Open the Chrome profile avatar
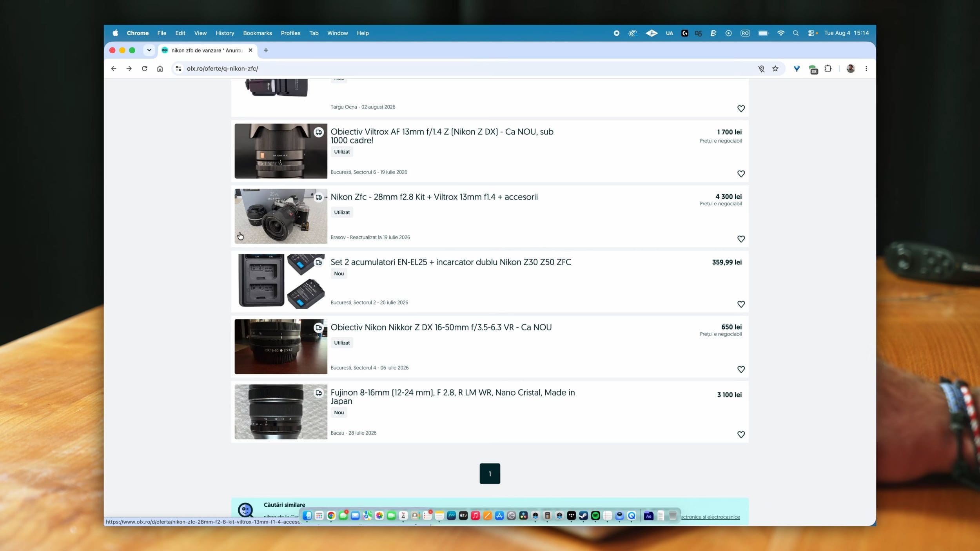This screenshot has width=980, height=551. (x=851, y=69)
